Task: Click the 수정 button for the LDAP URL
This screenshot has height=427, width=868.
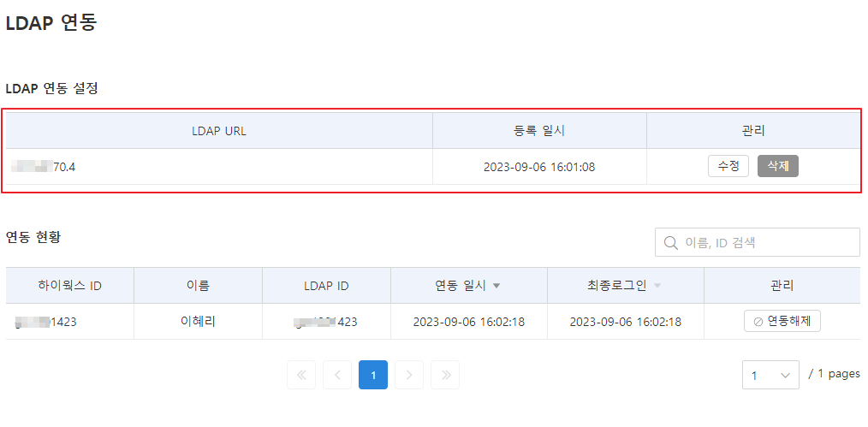Action: coord(728,166)
